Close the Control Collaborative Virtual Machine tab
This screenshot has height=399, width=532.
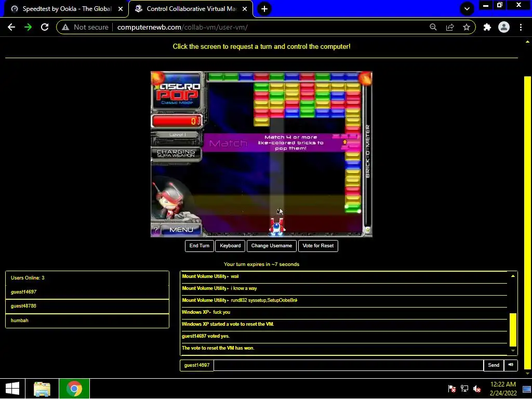coord(245,9)
